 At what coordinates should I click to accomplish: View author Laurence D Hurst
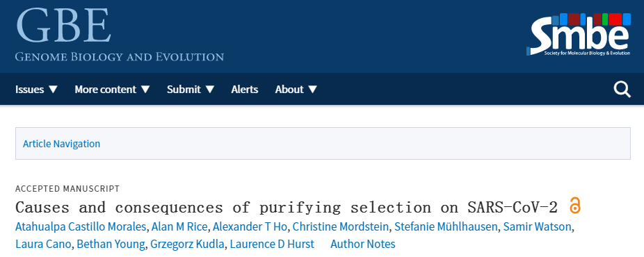tap(272, 244)
